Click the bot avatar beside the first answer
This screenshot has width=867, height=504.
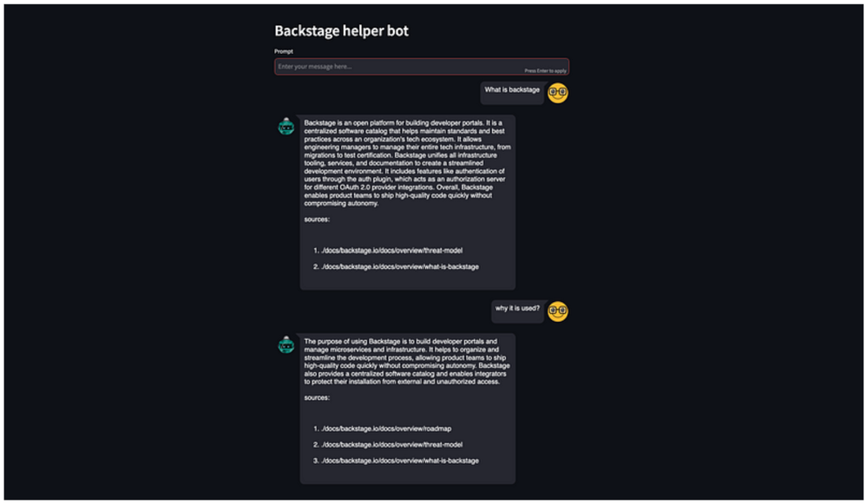click(x=286, y=127)
